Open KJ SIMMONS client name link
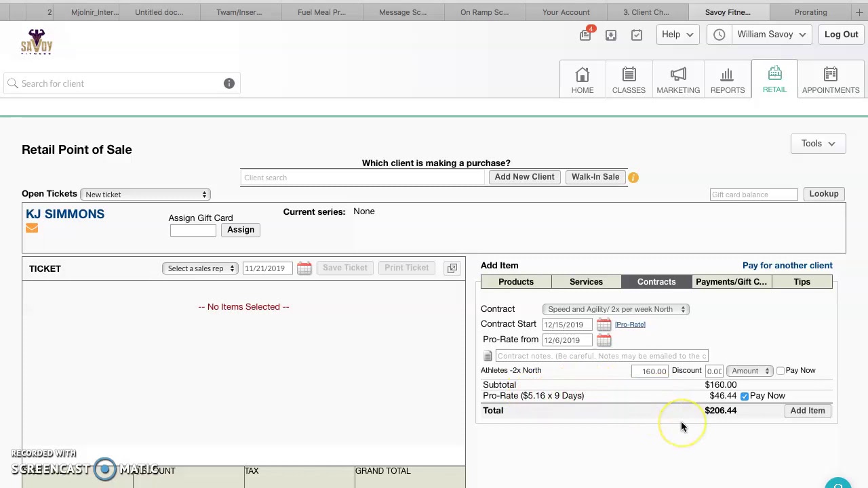The image size is (868, 488). point(65,214)
